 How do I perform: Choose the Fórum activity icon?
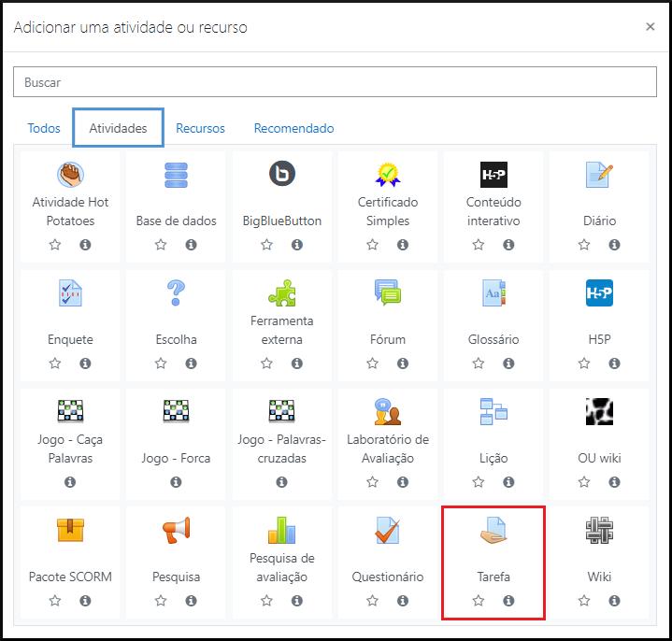387,293
